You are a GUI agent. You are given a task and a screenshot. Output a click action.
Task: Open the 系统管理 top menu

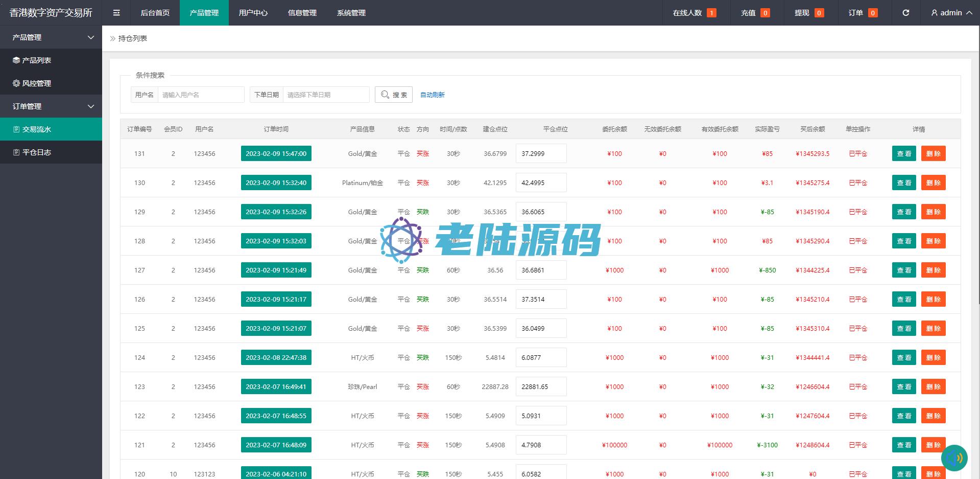click(x=351, y=13)
